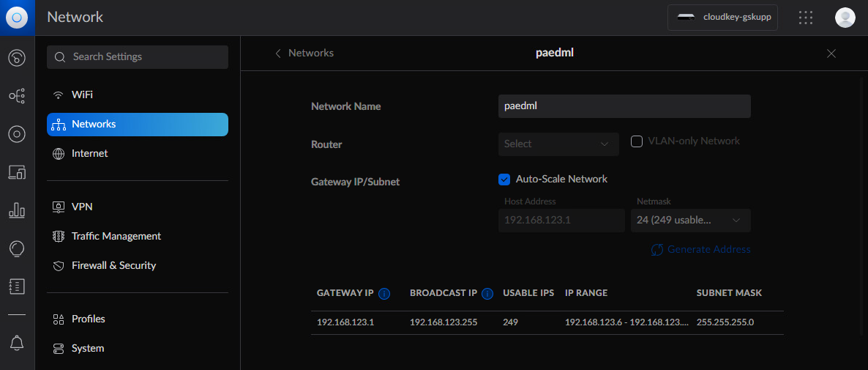Viewport: 868px width, 370px height.
Task: Click the Gateway IP info icon
Action: coord(384,294)
